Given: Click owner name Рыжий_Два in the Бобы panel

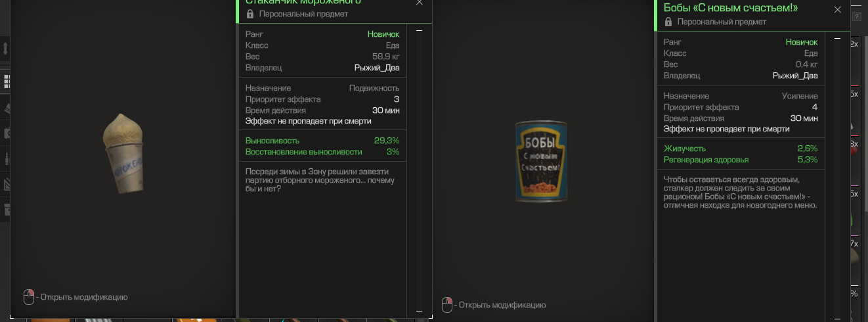Looking at the screenshot, I should point(795,76).
